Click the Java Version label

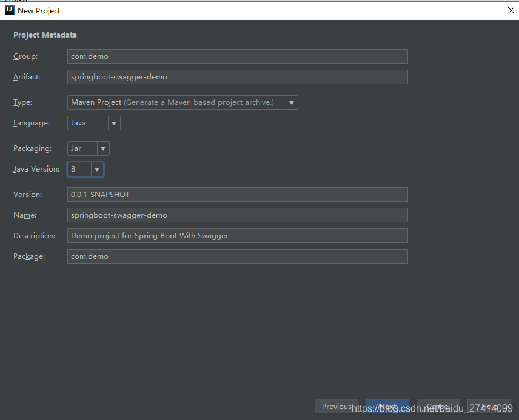pyautogui.click(x=36, y=169)
